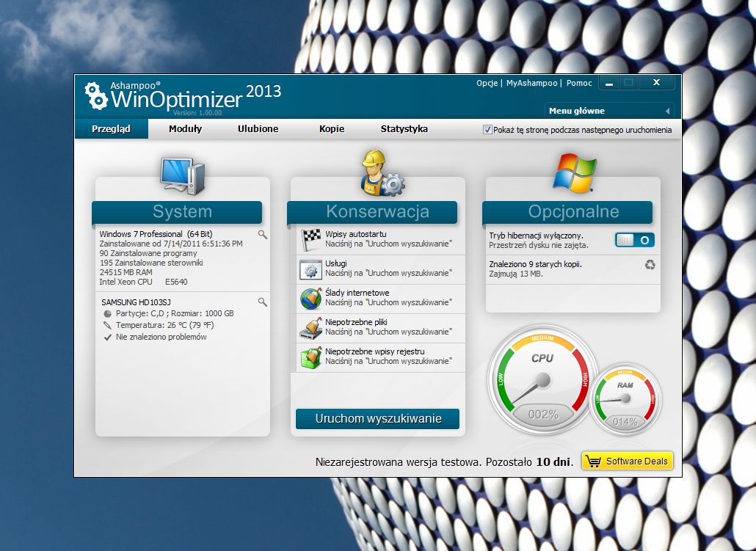This screenshot has height=551, width=756.
Task: Click Uruchom wyszukiwanie button
Action: tap(377, 418)
